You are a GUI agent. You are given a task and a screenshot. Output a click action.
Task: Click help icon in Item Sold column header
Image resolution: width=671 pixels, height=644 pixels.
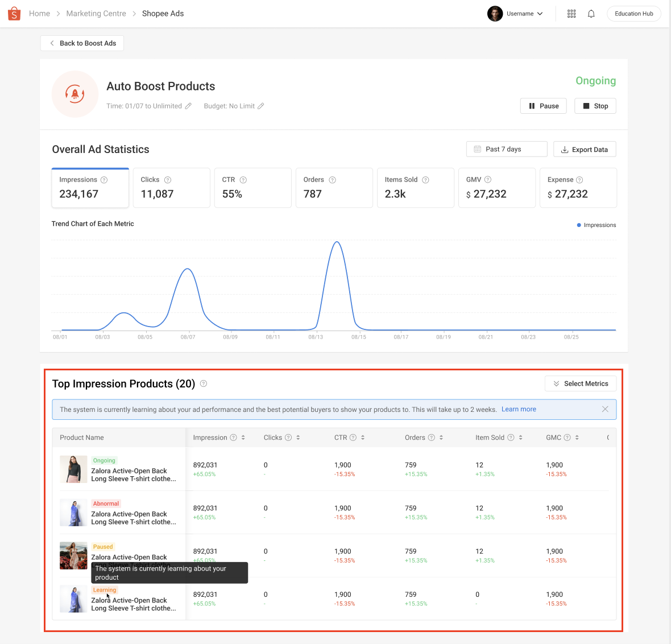point(511,437)
